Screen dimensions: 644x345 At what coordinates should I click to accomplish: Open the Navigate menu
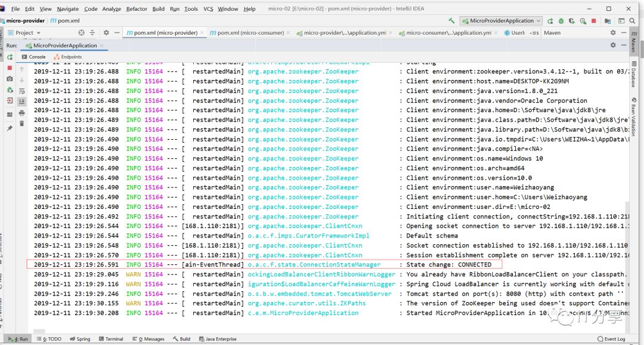(x=68, y=8)
